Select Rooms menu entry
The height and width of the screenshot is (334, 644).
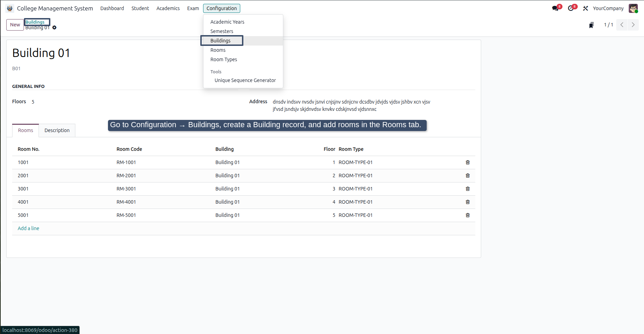point(243,50)
